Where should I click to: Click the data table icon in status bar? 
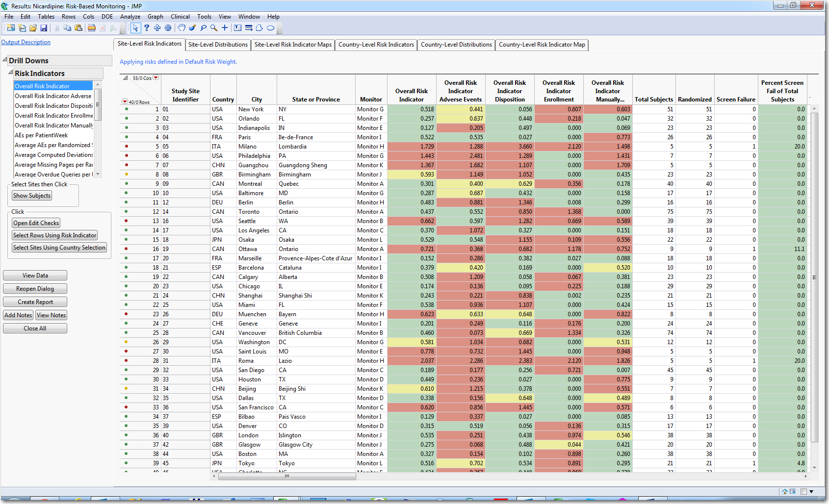tap(792, 491)
